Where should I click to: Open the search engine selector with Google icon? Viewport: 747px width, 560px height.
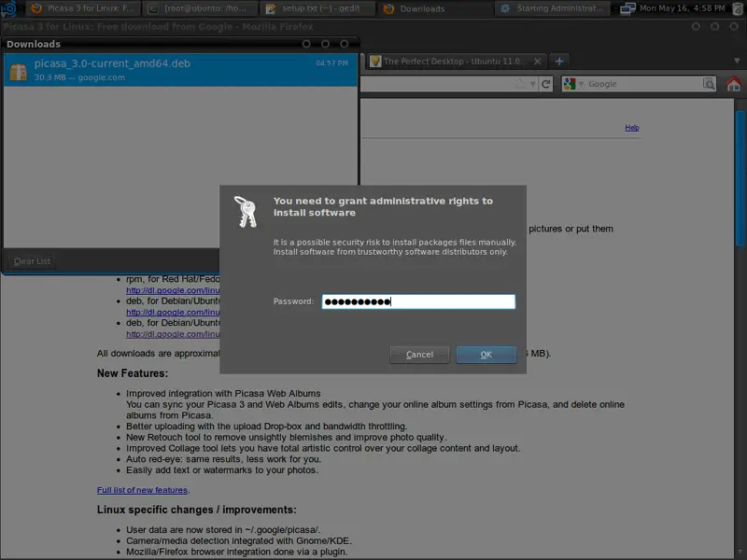pos(573,84)
